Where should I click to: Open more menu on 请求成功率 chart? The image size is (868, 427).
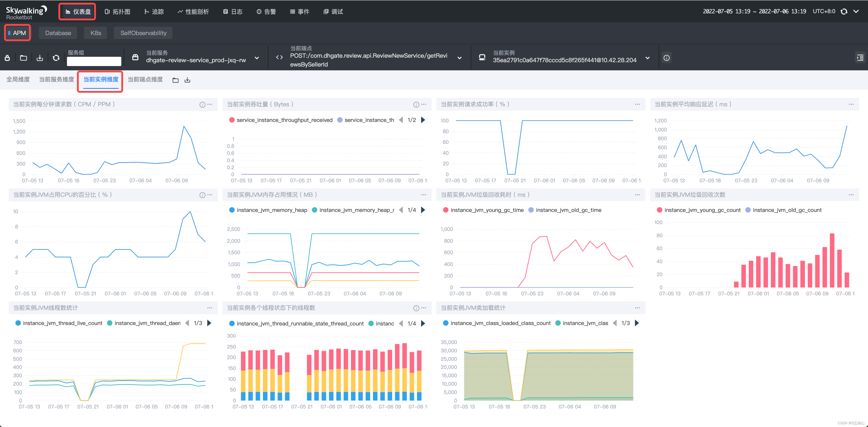(637, 104)
